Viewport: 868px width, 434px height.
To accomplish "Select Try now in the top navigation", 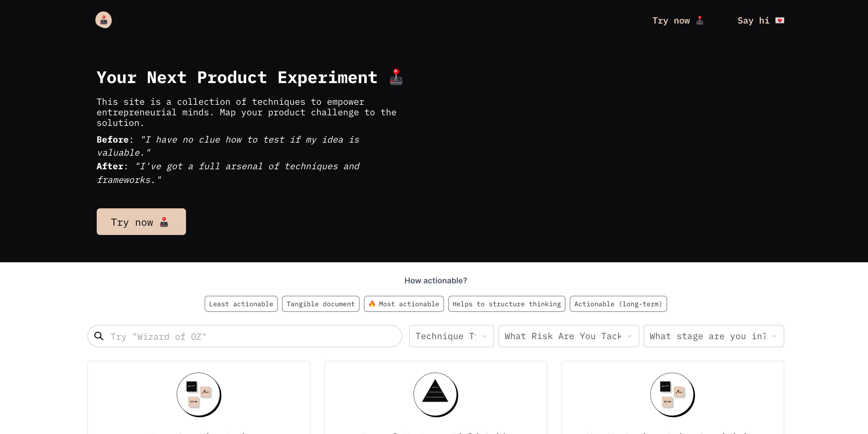I will point(678,20).
